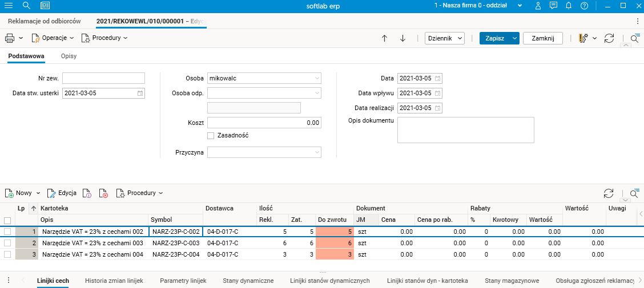This screenshot has width=644, height=288.
Task: Switch to the Opisy tab
Action: coord(69,56)
